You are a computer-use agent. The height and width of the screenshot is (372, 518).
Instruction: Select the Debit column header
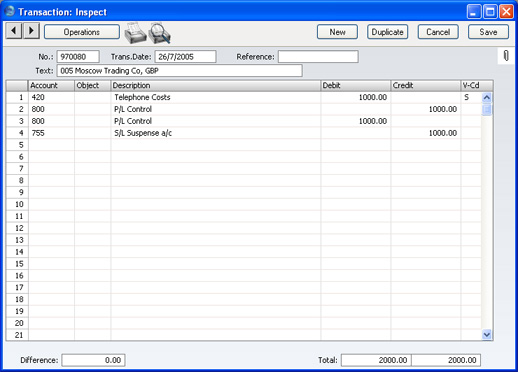(x=355, y=86)
